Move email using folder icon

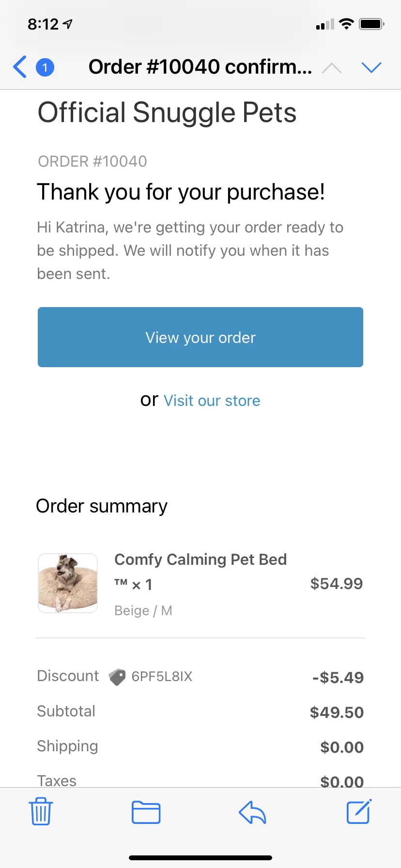point(146,812)
